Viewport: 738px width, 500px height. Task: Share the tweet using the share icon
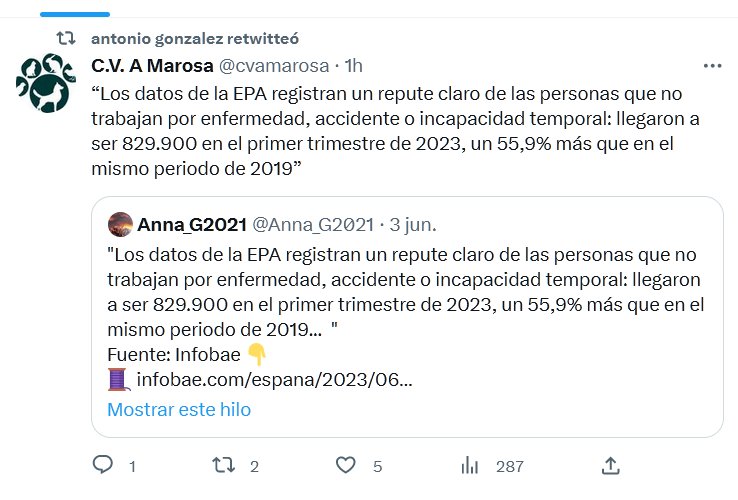point(611,465)
